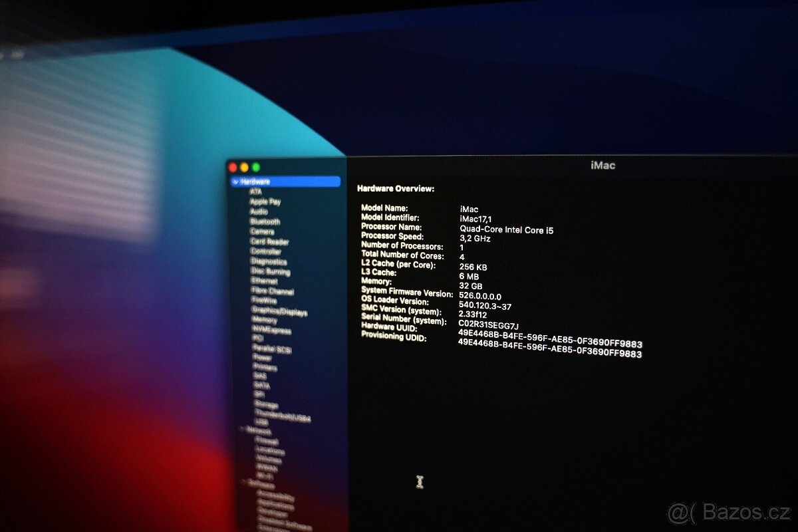This screenshot has height=532, width=798.
Task: Expand the Software section in the sidebar
Action: (x=243, y=482)
